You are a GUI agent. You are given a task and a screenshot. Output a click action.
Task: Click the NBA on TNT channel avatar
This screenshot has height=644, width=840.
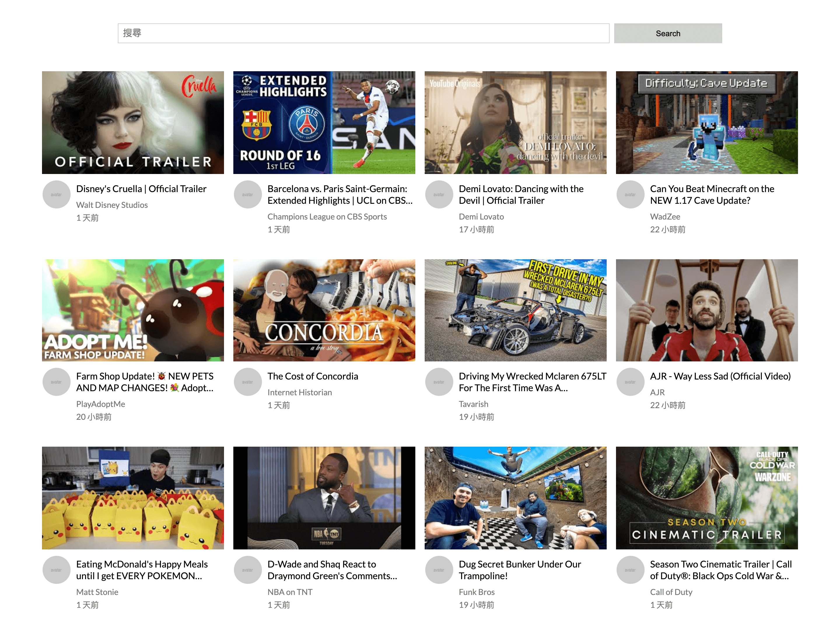pos(247,570)
